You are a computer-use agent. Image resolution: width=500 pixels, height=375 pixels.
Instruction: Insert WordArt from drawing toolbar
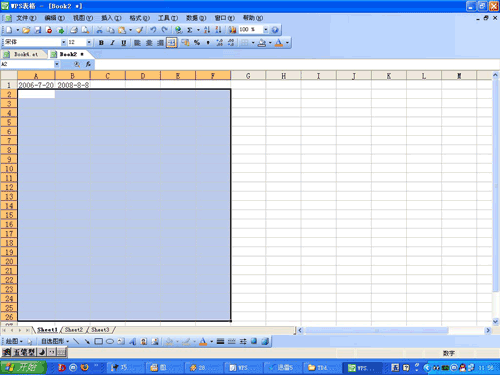[132, 341]
